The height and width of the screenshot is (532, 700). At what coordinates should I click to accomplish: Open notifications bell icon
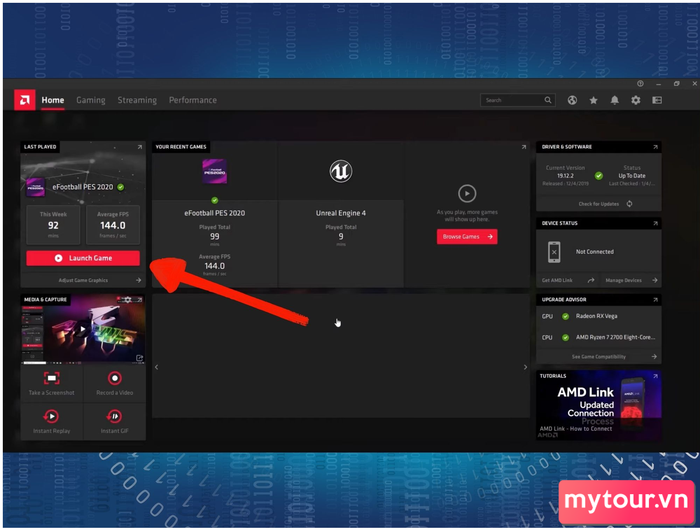(x=615, y=100)
